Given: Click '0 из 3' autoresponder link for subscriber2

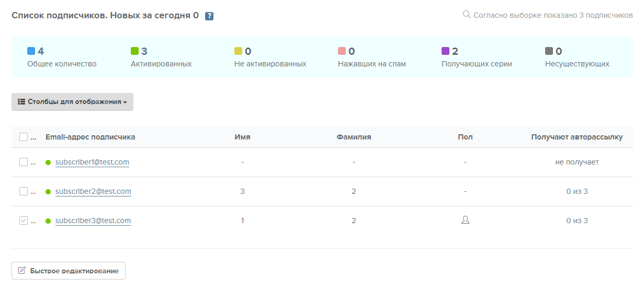Looking at the screenshot, I should [577, 191].
